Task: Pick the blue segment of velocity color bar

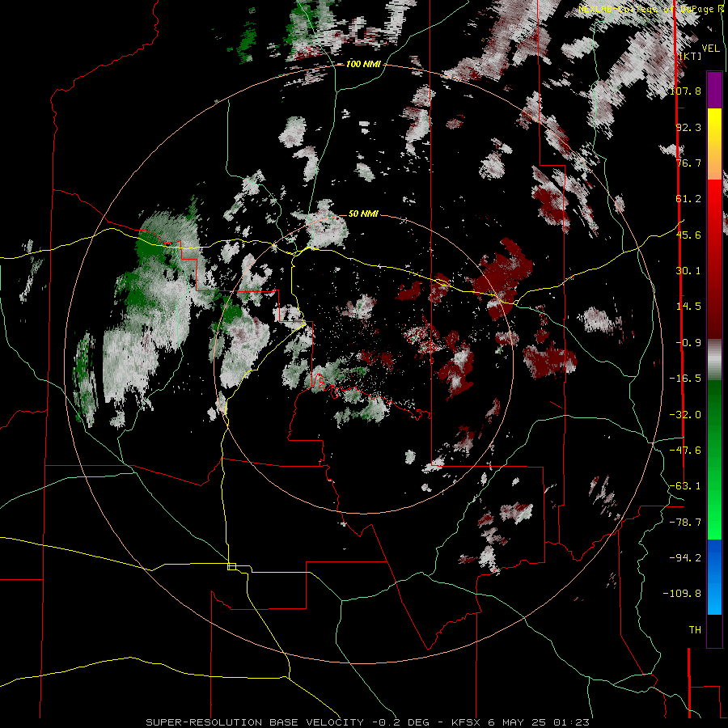Action: point(714,577)
